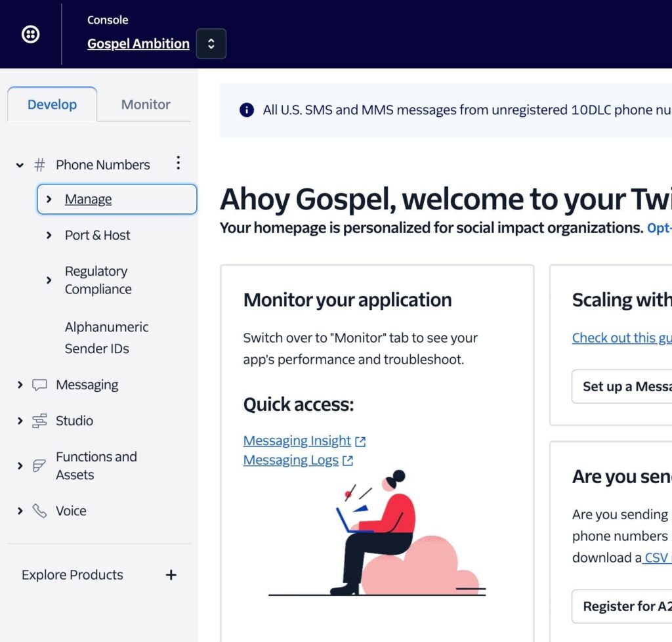The width and height of the screenshot is (672, 642).
Task: Expand the Manage submenu chevron
Action: [49, 199]
